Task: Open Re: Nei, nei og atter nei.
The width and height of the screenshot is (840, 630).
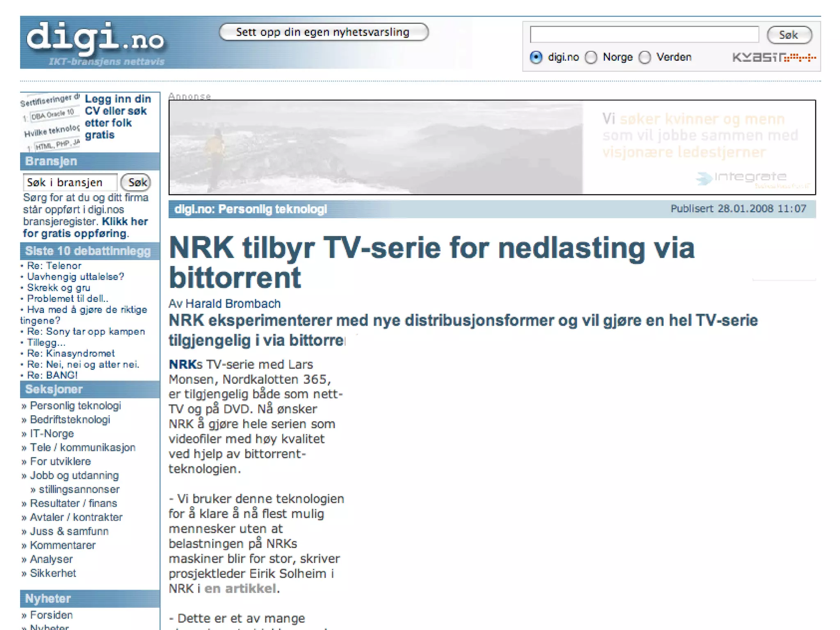Action: tap(83, 364)
